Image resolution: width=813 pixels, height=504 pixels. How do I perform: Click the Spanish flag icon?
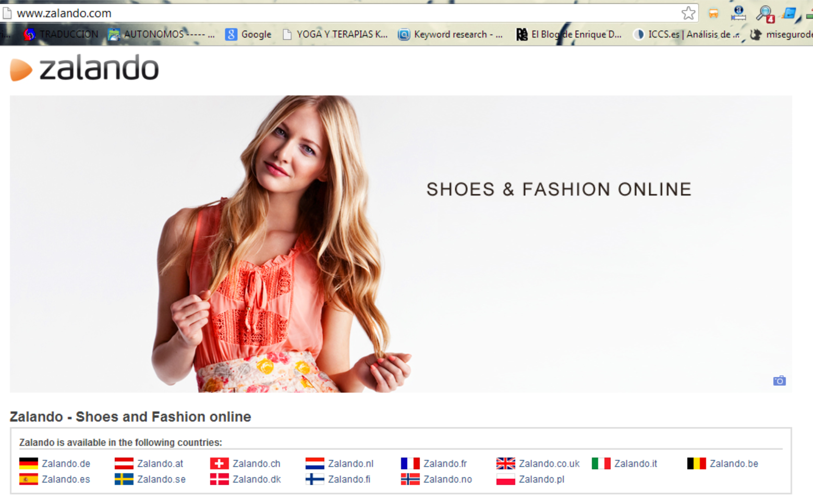coord(29,479)
